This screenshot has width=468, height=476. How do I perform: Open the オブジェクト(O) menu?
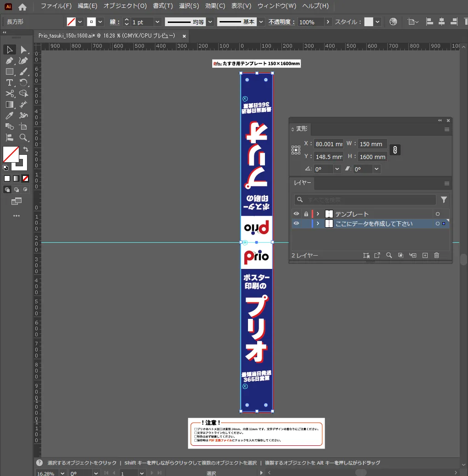click(x=125, y=6)
